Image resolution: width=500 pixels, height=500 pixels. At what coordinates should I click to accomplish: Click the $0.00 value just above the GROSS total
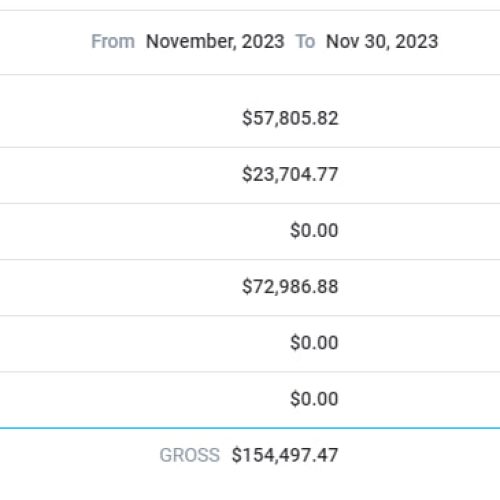click(314, 399)
